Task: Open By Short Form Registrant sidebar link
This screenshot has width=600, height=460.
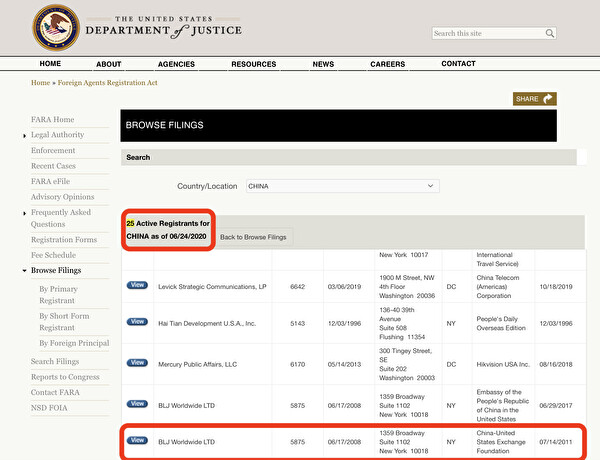Action: pyautogui.click(x=64, y=322)
